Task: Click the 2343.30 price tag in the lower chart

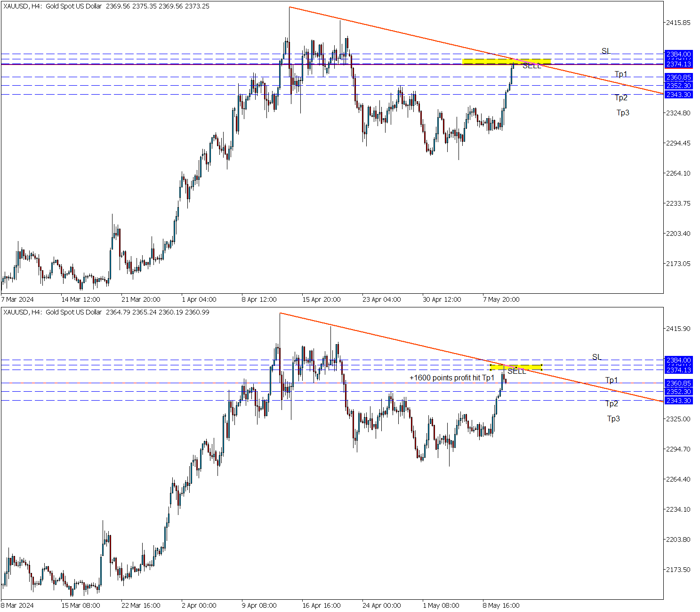Action: (x=678, y=401)
